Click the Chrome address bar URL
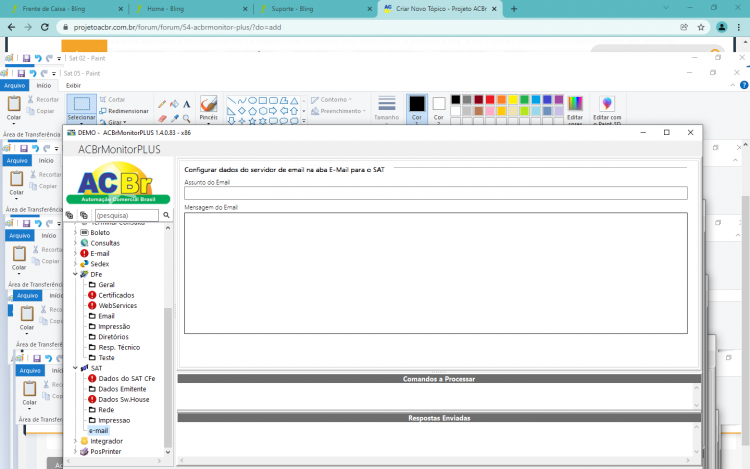Image resolution: width=750 pixels, height=469 pixels. pos(177,27)
